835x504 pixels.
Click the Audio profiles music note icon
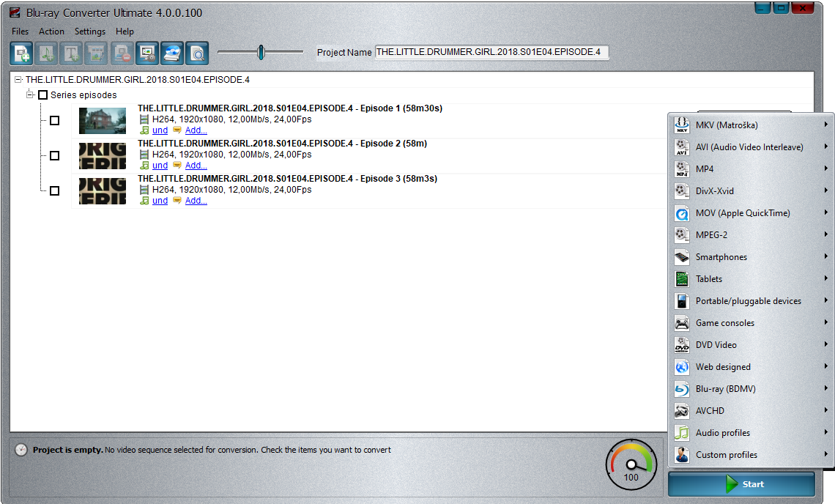[x=682, y=433]
